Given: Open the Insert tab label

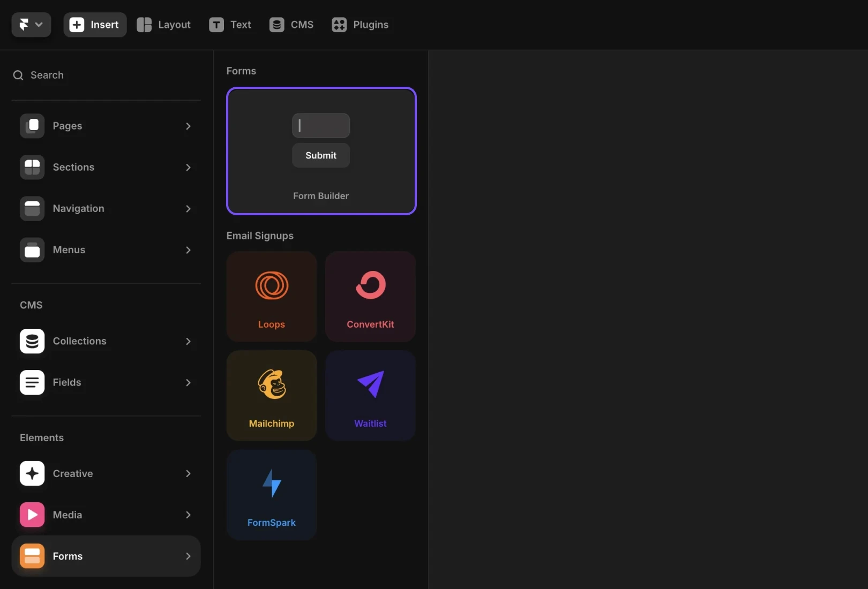Looking at the screenshot, I should click(x=104, y=25).
